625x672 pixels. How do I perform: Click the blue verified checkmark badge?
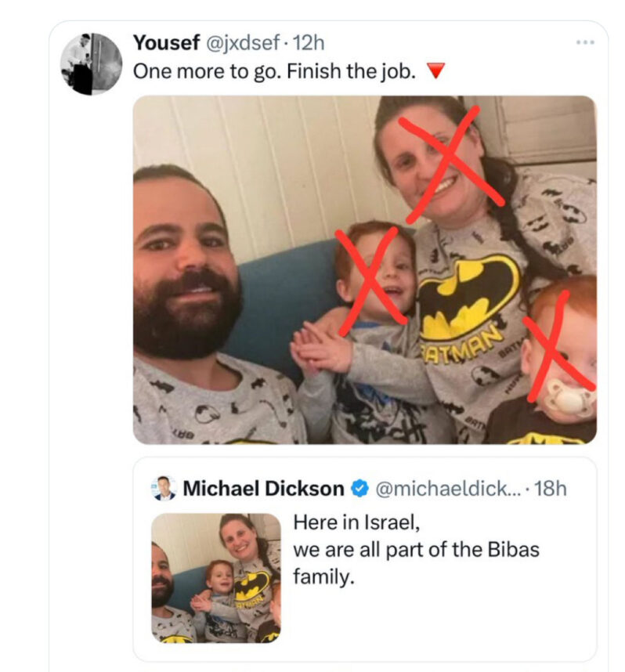(359, 490)
